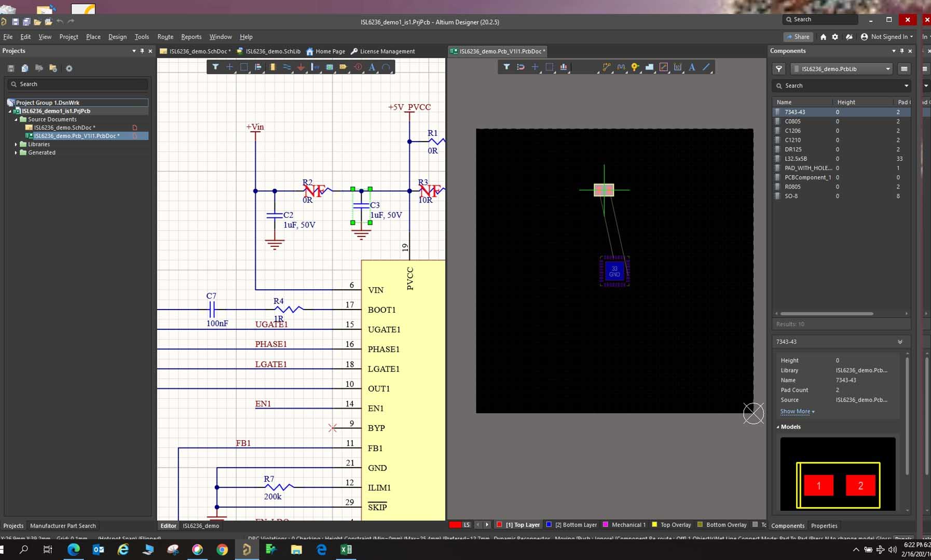Select the Place Part icon in schematic toolbar

272,67
